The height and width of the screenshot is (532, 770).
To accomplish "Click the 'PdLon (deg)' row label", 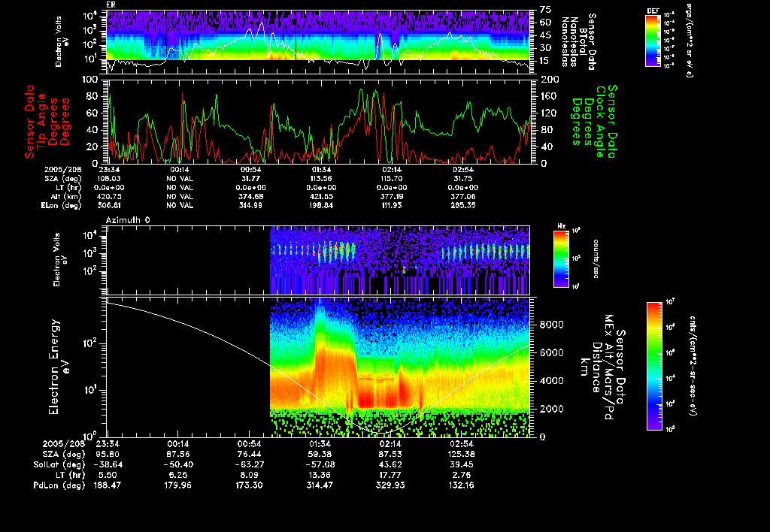I will (x=59, y=485).
